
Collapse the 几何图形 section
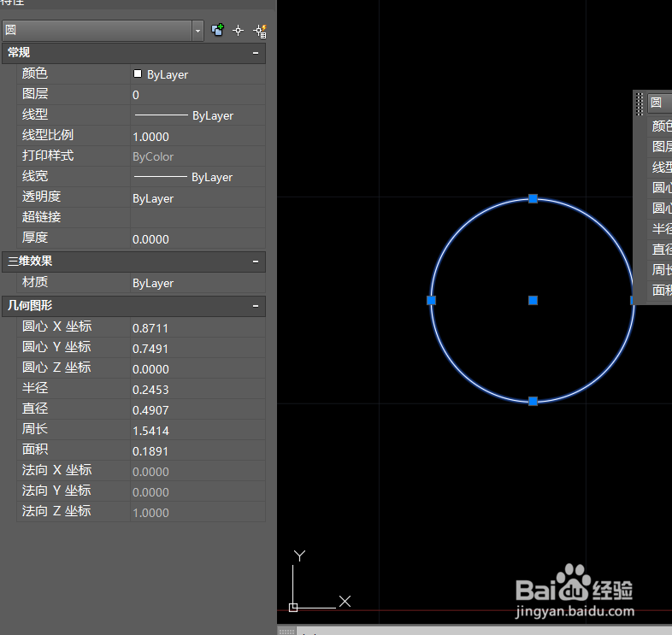click(x=256, y=306)
